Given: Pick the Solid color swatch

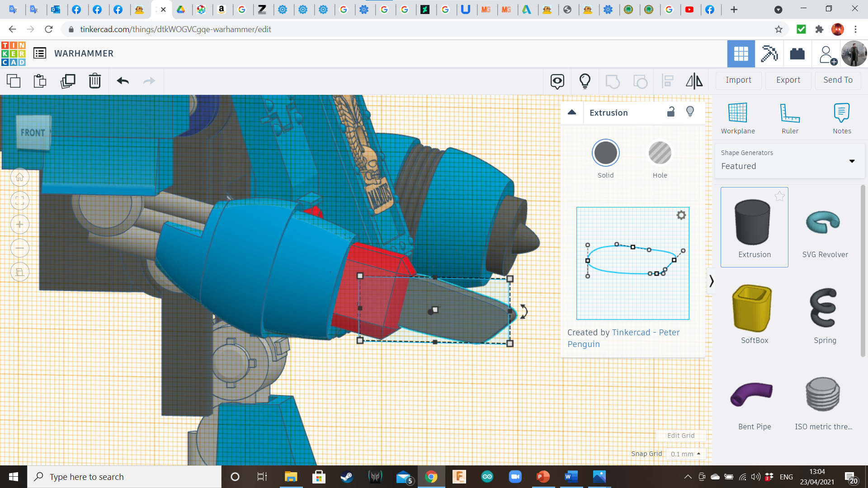Looking at the screenshot, I should (605, 154).
